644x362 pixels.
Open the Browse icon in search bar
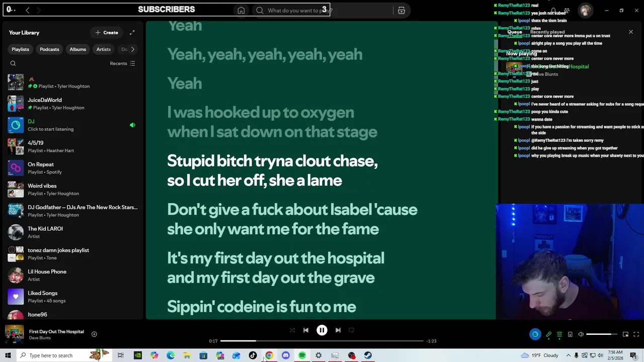(x=401, y=11)
